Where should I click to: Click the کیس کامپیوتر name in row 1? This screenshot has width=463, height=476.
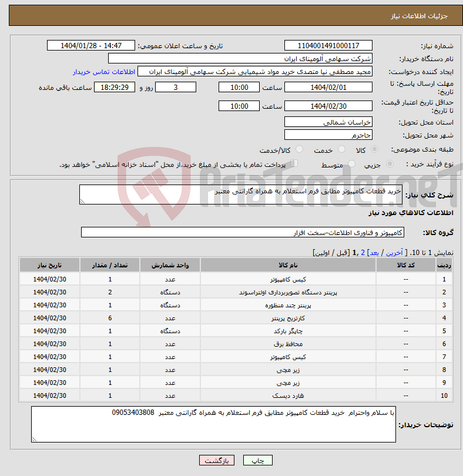point(288,279)
